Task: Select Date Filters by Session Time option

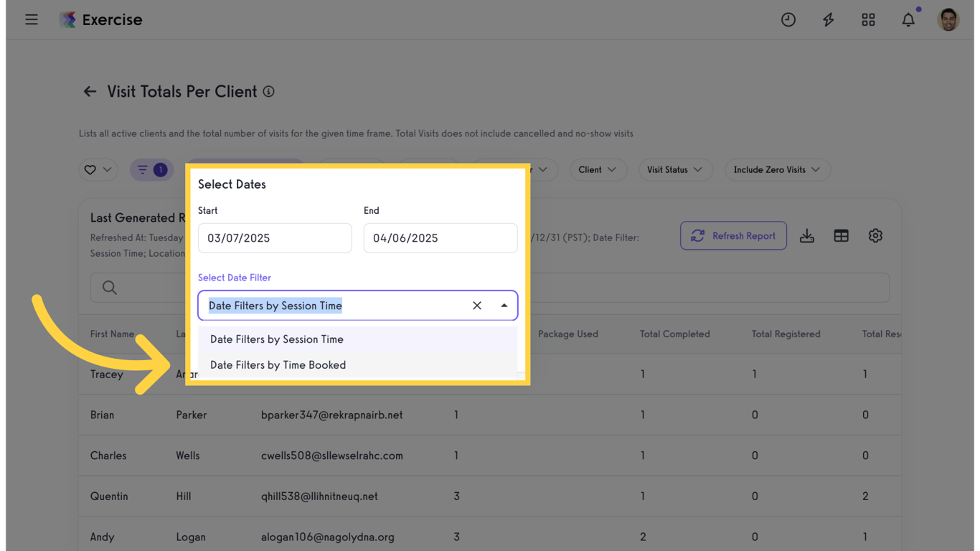Action: [x=277, y=339]
